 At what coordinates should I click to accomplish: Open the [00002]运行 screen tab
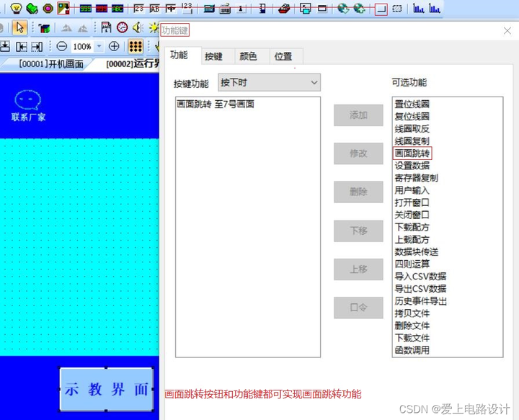tap(133, 64)
